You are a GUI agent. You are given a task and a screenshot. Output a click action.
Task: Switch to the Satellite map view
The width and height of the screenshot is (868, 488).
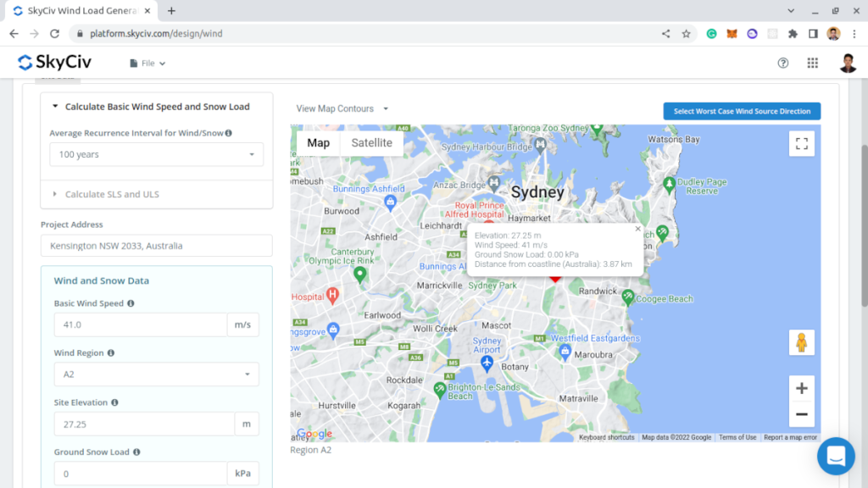pyautogui.click(x=371, y=143)
